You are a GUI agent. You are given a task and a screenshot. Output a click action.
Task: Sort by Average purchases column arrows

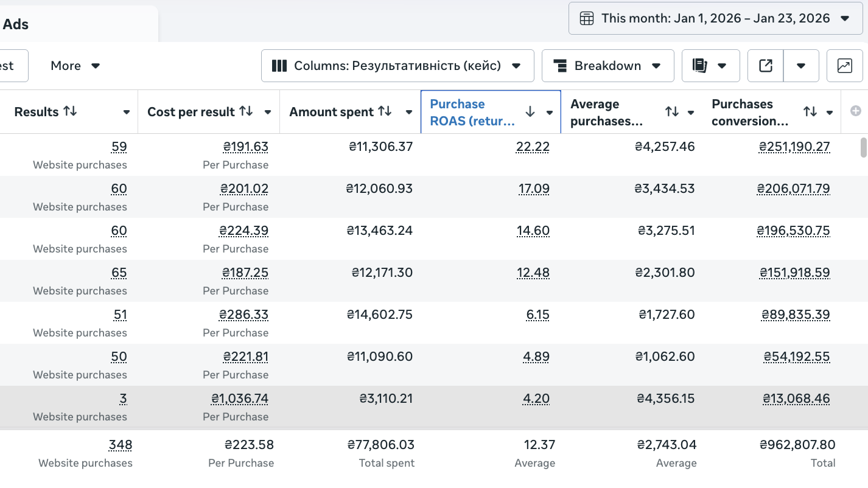tap(671, 111)
